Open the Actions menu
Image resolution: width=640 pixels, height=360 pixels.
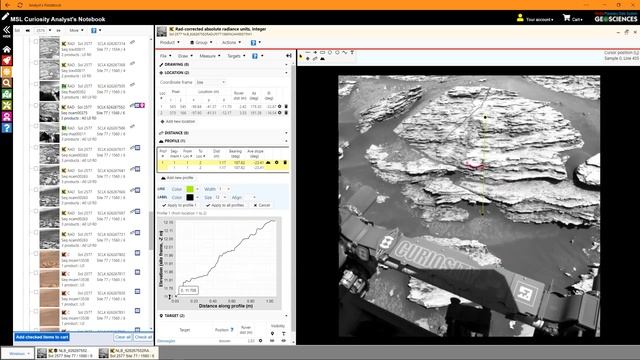(x=231, y=42)
